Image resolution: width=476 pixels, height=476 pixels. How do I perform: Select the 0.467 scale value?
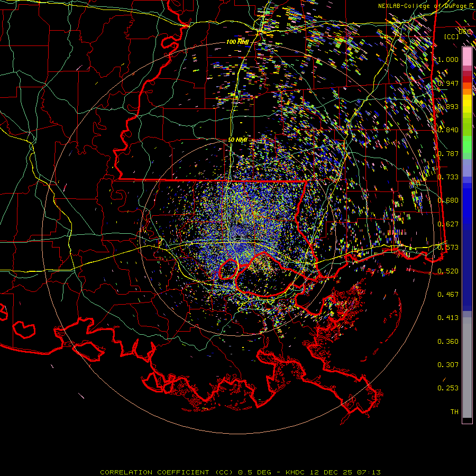[448, 295]
